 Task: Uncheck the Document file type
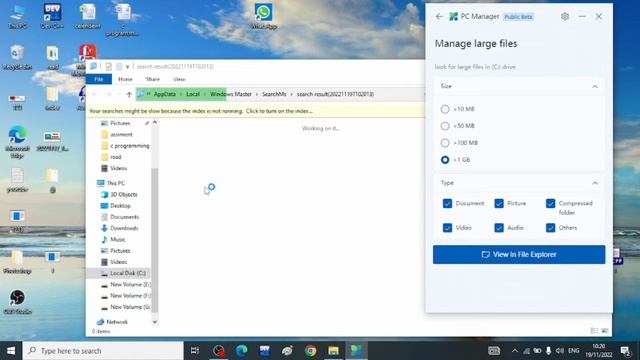(447, 203)
